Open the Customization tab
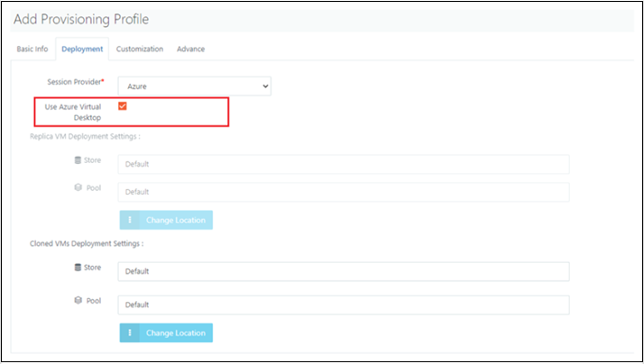Image resolution: width=644 pixels, height=364 pixels. coord(140,49)
